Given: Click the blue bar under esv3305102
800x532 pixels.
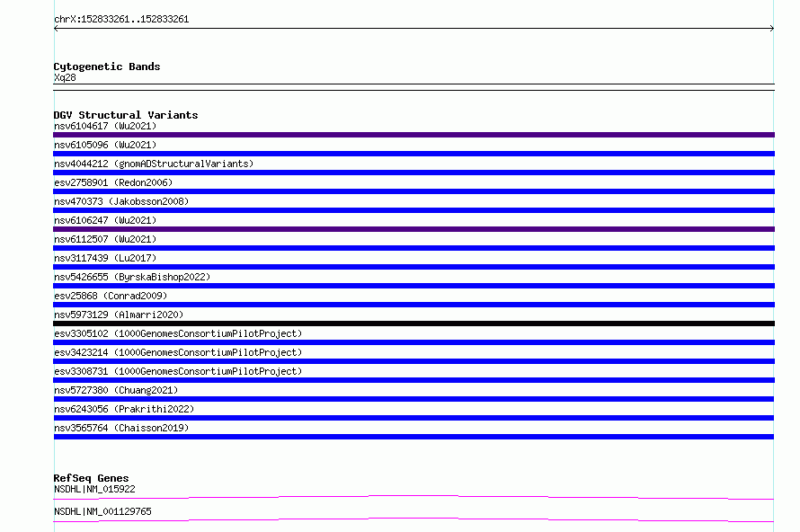Looking at the screenshot, I should (x=413, y=342).
